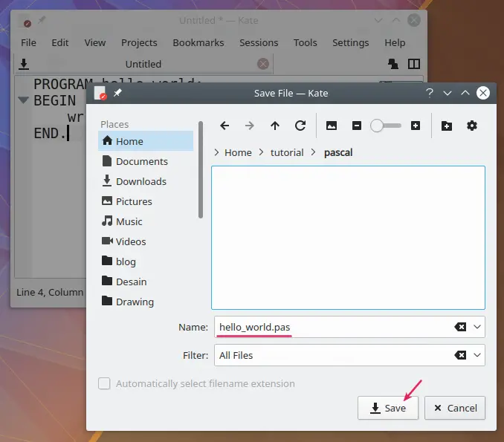Open the Bookmarks menu in Kate
Viewport: 504px width, 442px height.
point(198,43)
